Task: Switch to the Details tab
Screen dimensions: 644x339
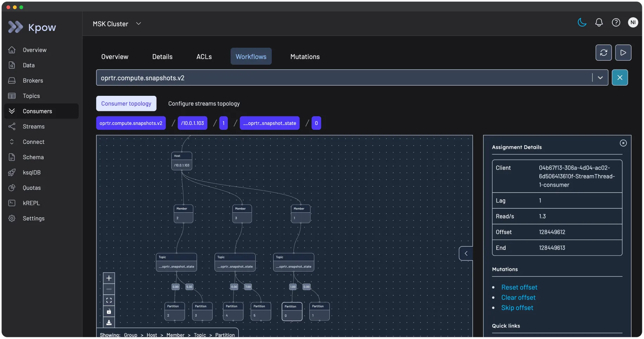Action: (163, 56)
